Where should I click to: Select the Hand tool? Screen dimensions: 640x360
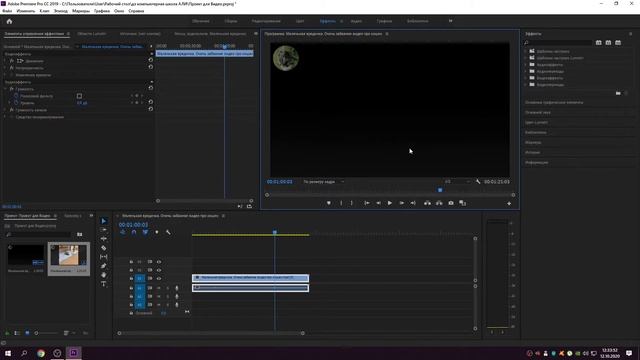pos(104,275)
